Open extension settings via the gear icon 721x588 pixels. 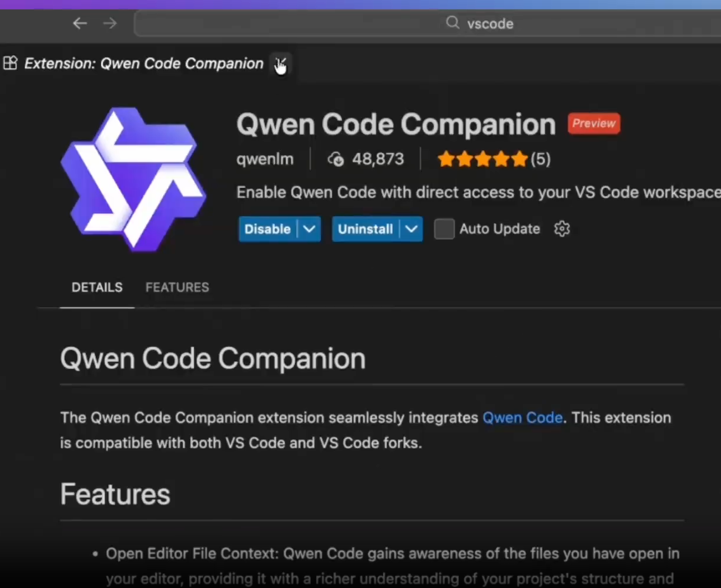click(562, 229)
